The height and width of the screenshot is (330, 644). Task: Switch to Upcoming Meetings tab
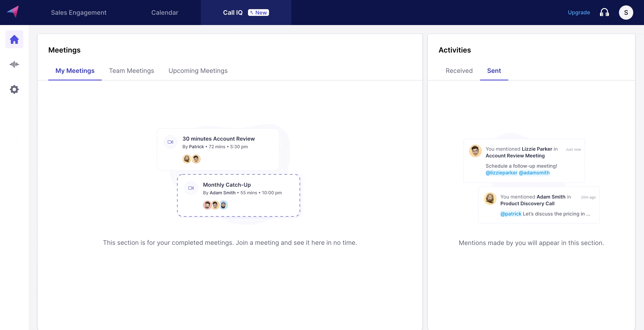click(x=198, y=71)
